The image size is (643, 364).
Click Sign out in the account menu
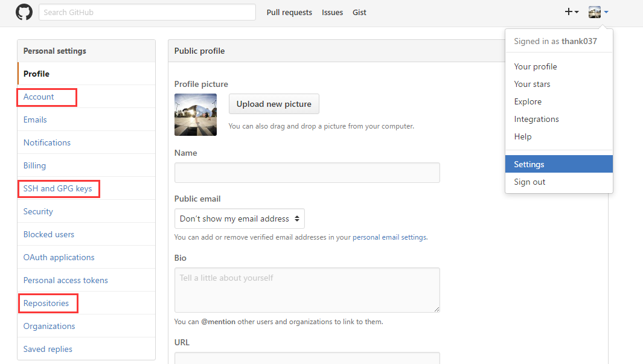pos(529,182)
